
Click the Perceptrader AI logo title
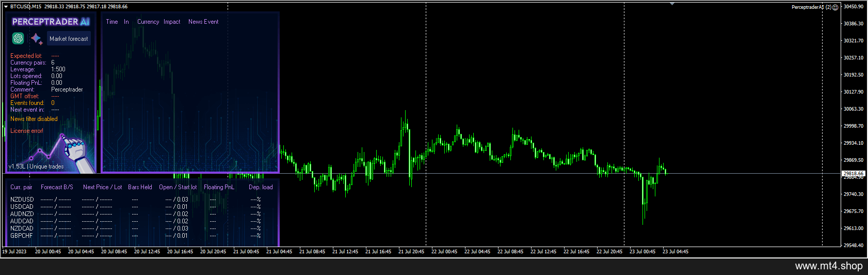click(x=51, y=22)
